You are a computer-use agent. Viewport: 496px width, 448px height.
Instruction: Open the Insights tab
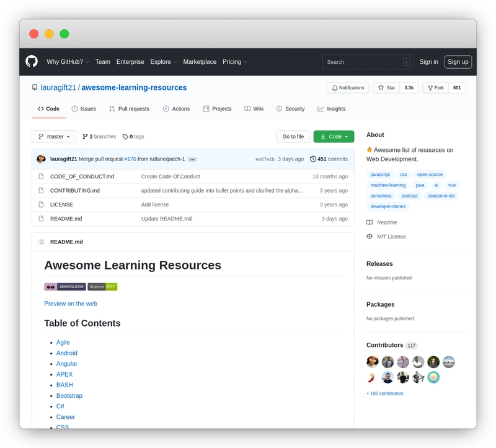pos(332,109)
